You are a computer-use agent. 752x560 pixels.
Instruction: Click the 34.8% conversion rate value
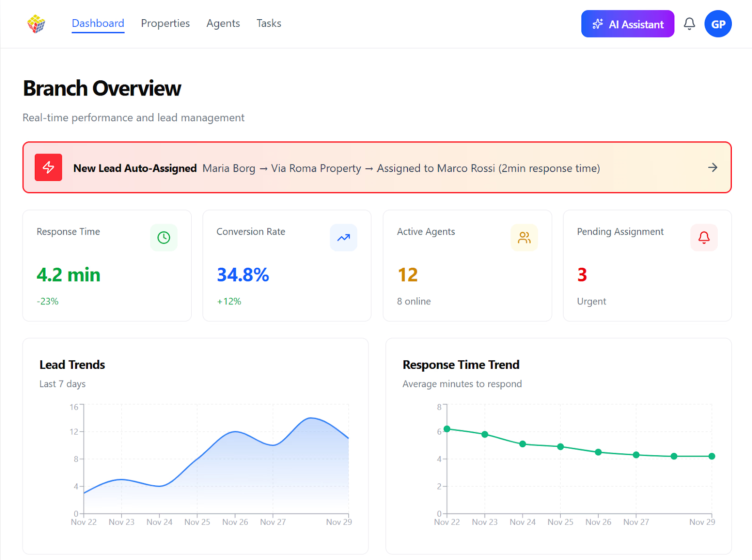click(x=243, y=275)
